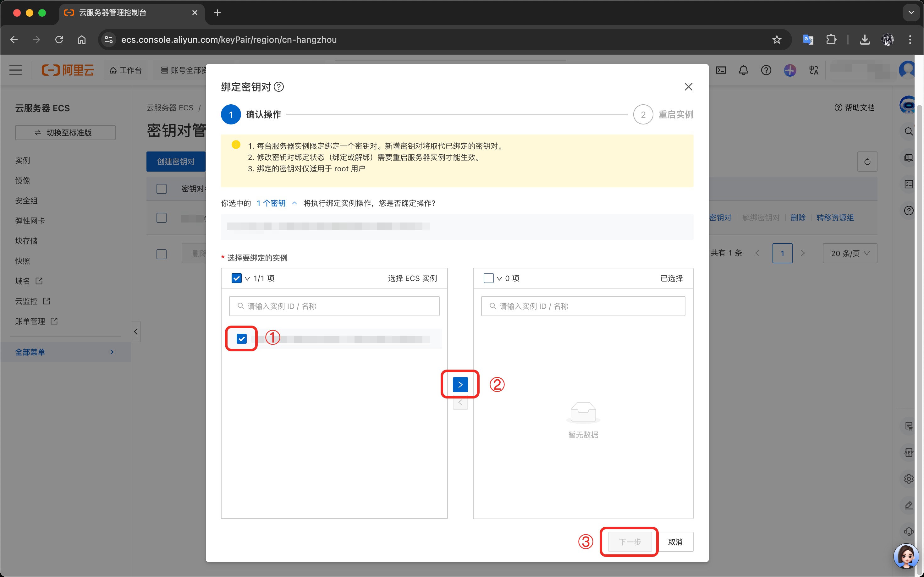The image size is (924, 577).
Task: Open 快照 in the sidebar
Action: point(23,261)
